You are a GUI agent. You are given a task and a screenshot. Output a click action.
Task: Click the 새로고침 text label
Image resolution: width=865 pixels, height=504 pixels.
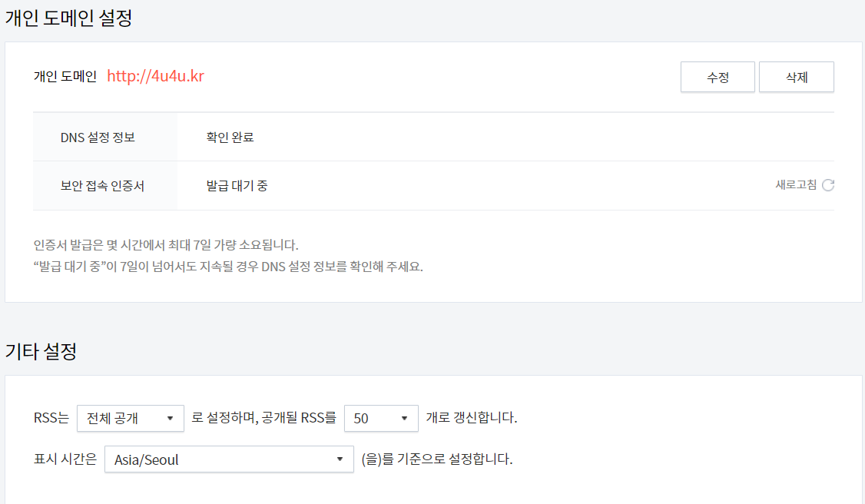coord(795,184)
